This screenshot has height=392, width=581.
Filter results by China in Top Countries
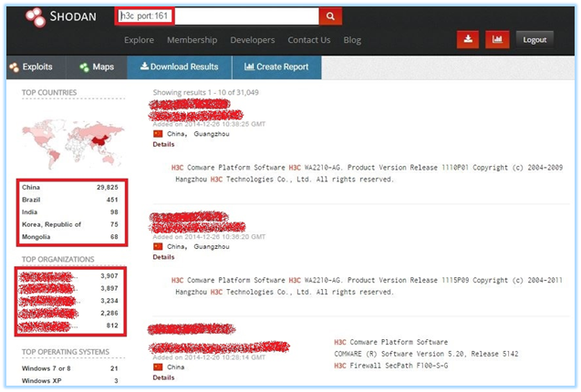pyautogui.click(x=31, y=187)
